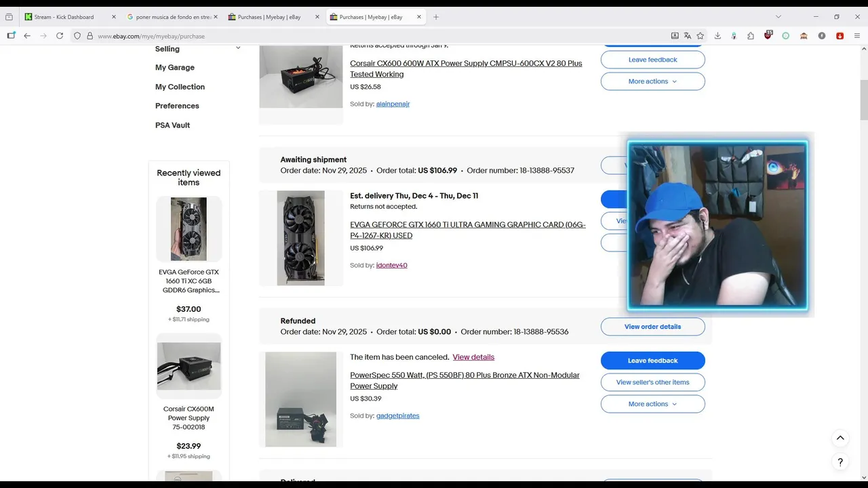
Task: Click $23.99 recently viewed price
Action: pos(189,446)
